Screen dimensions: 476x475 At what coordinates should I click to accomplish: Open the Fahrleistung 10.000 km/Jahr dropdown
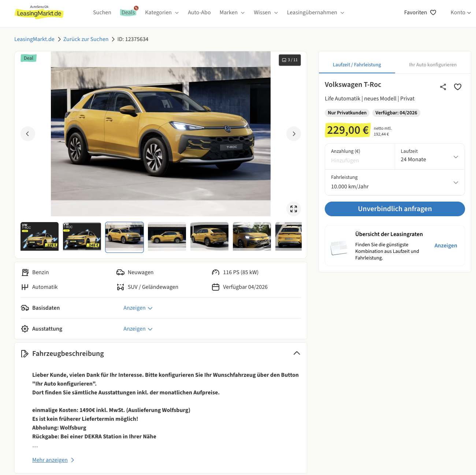coord(395,183)
